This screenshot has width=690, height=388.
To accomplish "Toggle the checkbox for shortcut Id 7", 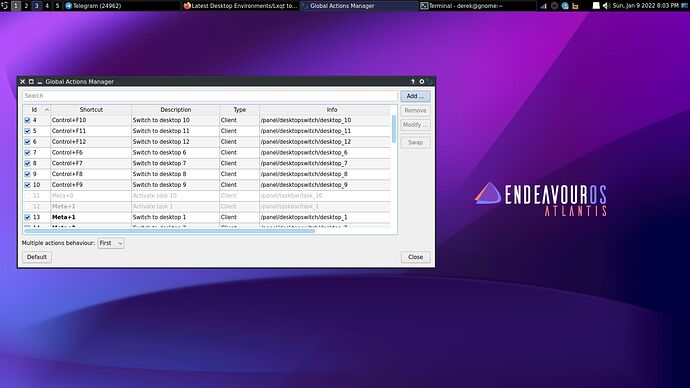I will point(27,153).
